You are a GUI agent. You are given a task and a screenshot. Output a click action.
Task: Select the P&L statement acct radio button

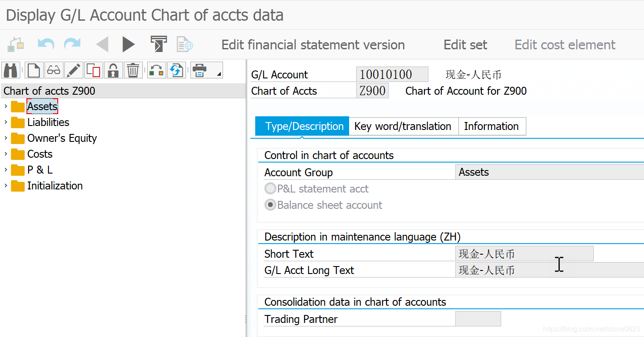tap(270, 189)
